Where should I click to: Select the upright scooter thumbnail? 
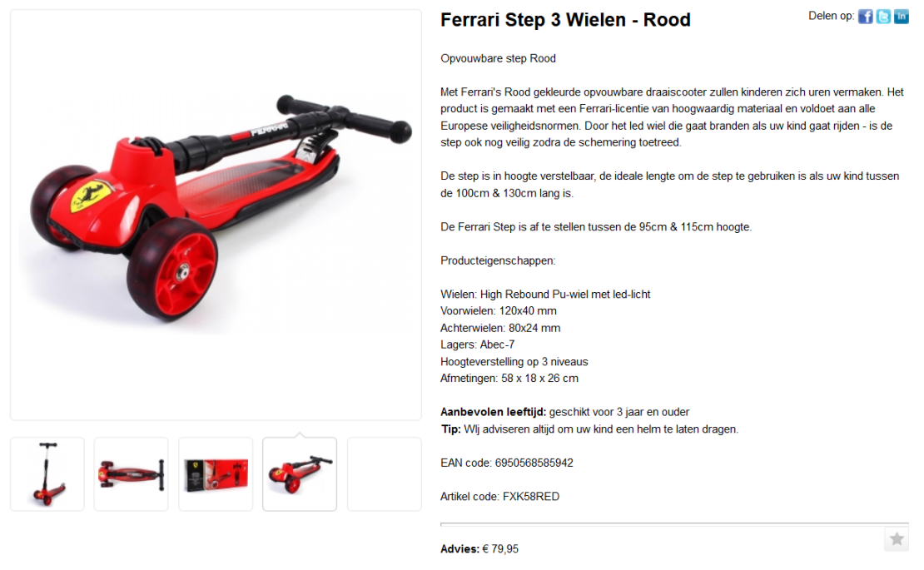(47, 474)
